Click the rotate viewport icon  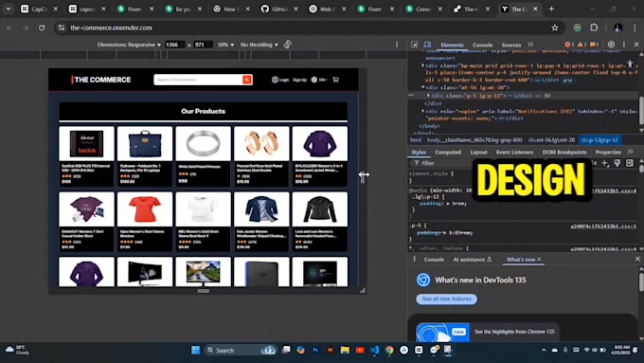(288, 44)
